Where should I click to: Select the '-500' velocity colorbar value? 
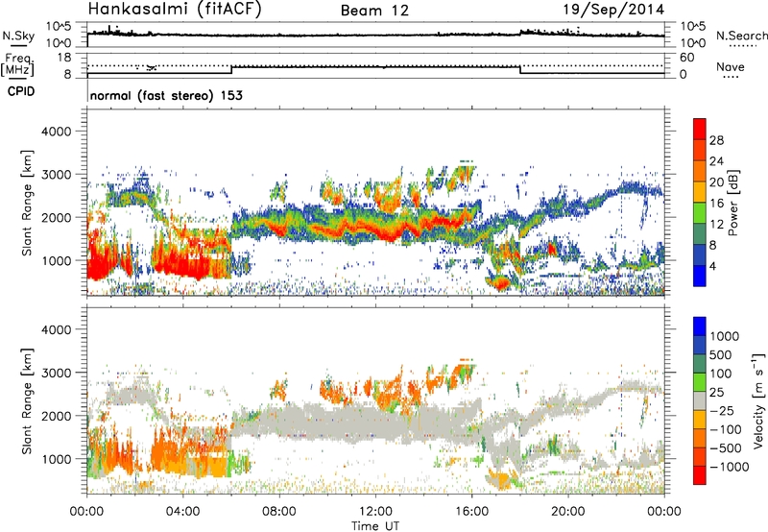coord(726,447)
